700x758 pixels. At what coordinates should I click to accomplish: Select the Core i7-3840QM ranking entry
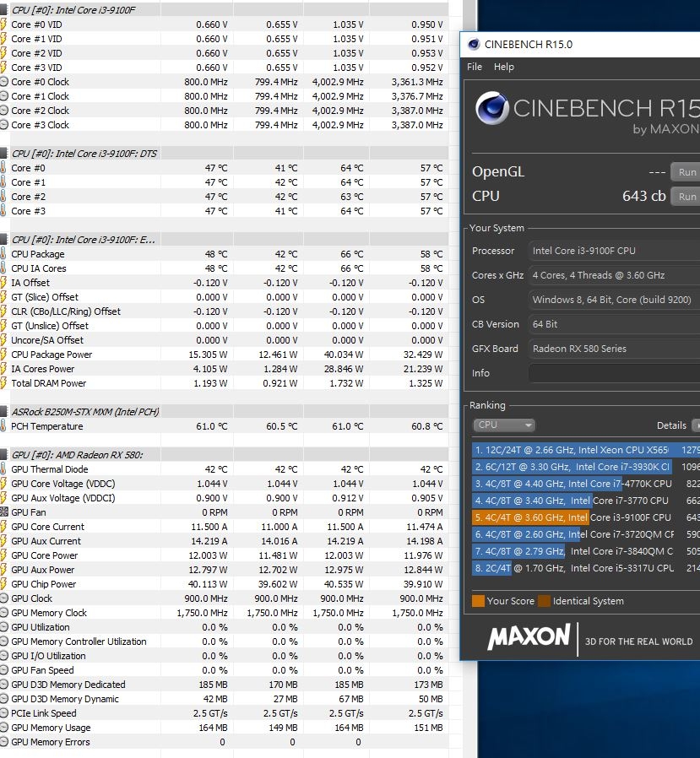(586, 551)
